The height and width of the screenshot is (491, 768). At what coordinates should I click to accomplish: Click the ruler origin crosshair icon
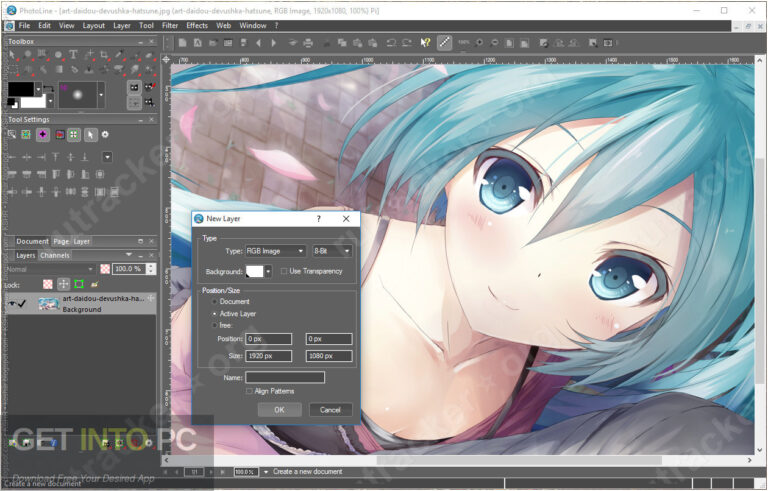pos(166,60)
